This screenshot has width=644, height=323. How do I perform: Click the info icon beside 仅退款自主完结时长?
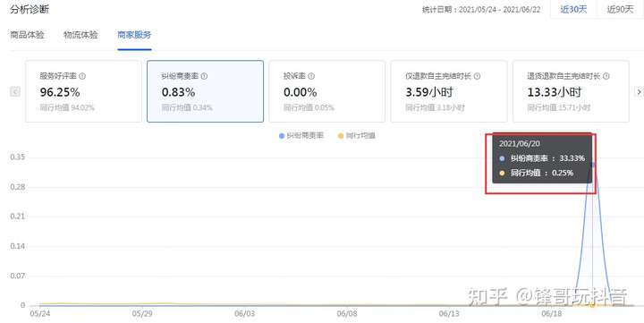tap(477, 76)
